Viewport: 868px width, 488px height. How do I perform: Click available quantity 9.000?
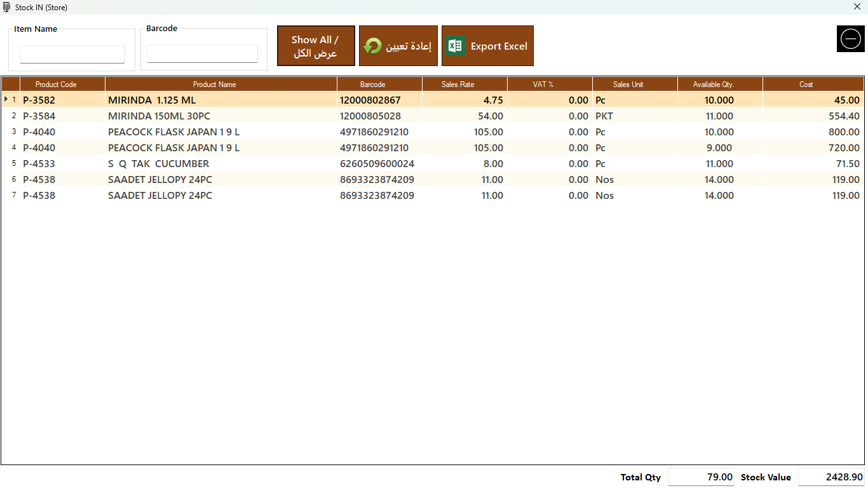click(x=719, y=148)
